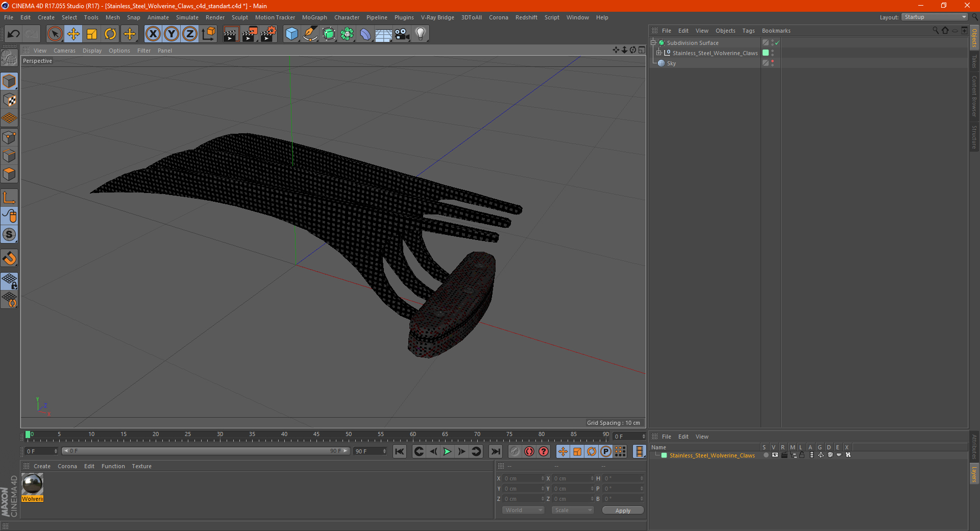Click the timeline preview range slider
The image size is (980, 531).
click(206, 451)
